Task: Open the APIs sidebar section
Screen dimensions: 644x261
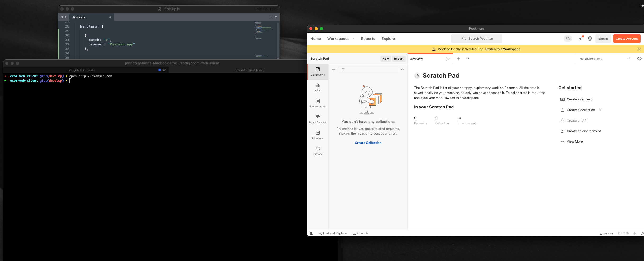Action: coord(318,88)
